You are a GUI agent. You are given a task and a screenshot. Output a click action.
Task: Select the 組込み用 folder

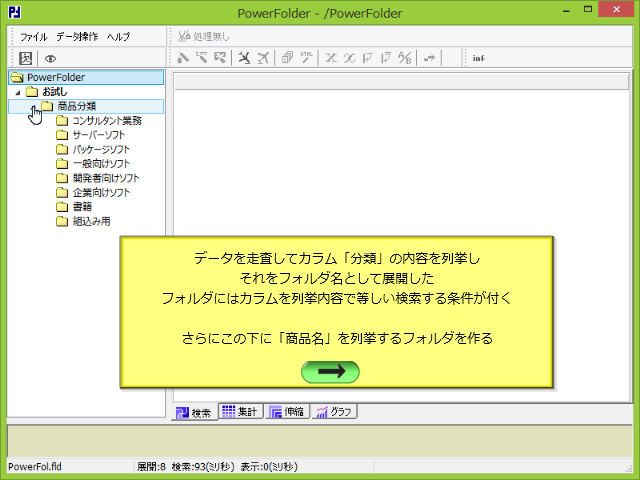pos(91,221)
